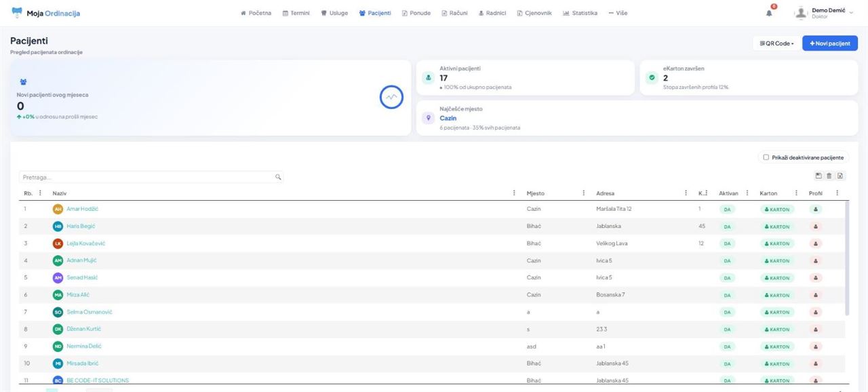Click the Pretraga search field
868x392 pixels.
[x=151, y=177]
